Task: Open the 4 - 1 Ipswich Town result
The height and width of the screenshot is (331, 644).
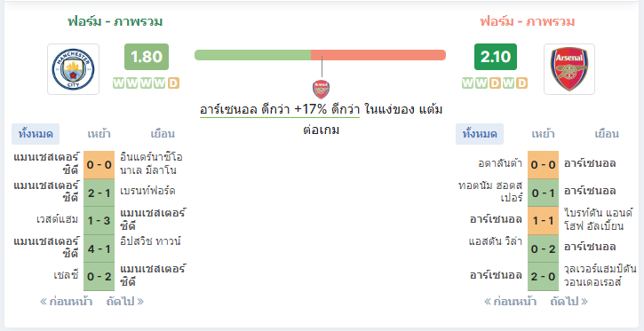Action: 99,248
